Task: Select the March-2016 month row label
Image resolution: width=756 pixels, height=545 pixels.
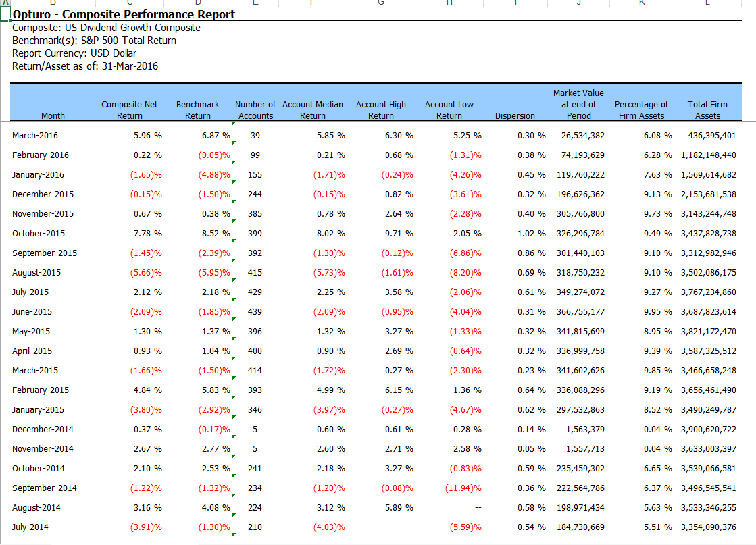Action: [x=35, y=136]
